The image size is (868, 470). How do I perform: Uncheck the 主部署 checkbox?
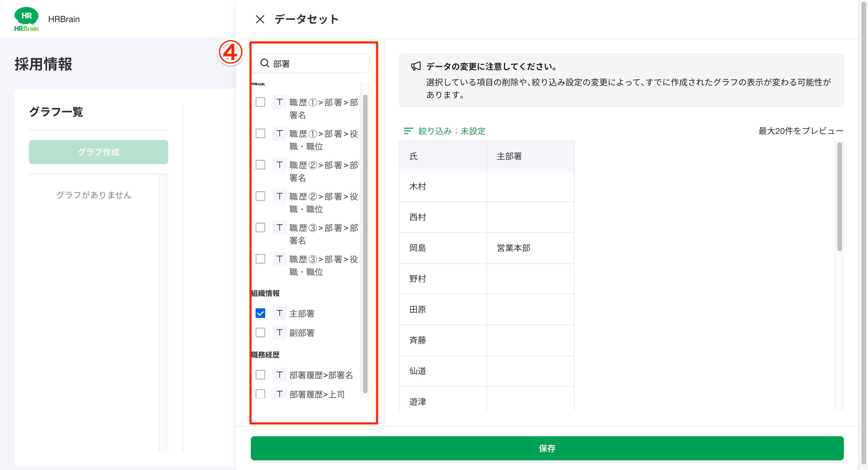(260, 313)
